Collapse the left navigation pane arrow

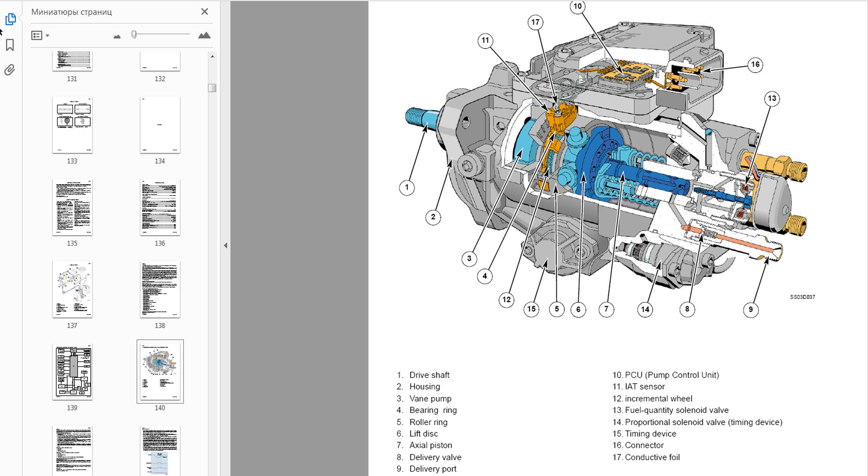click(225, 245)
